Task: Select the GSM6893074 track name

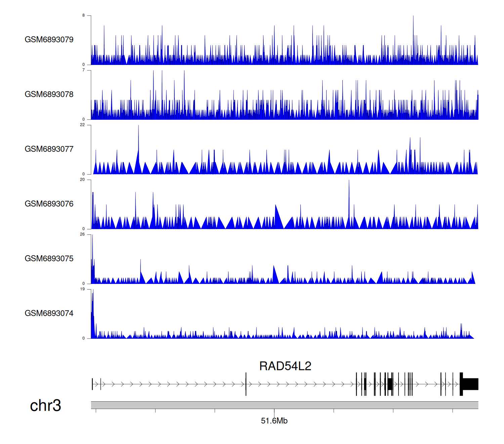Action: click(x=49, y=313)
